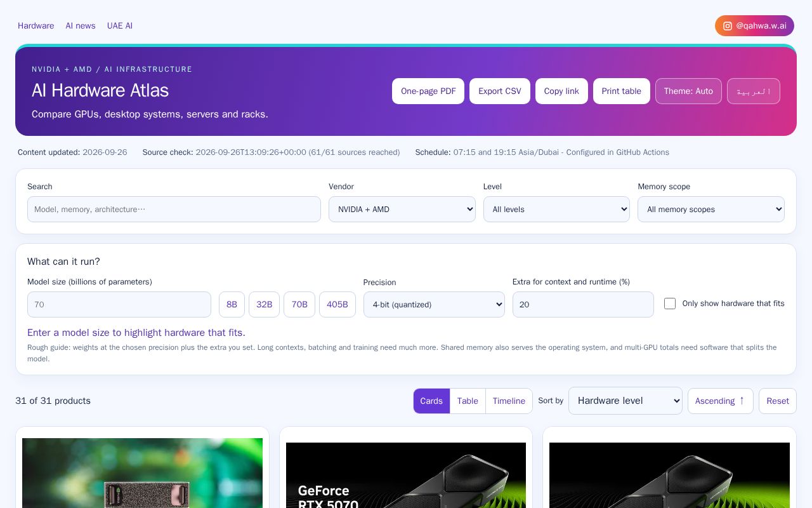Click the 'Content updated: 2026-09-26' text

tap(72, 152)
